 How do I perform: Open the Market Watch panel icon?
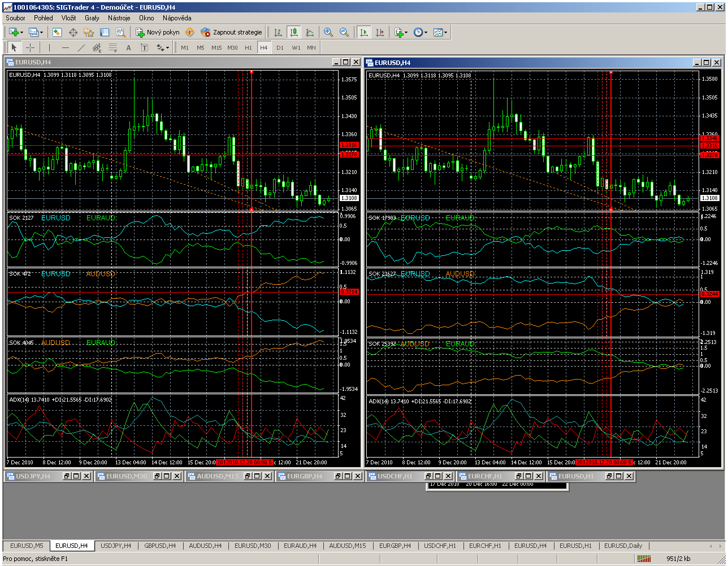tap(57, 33)
